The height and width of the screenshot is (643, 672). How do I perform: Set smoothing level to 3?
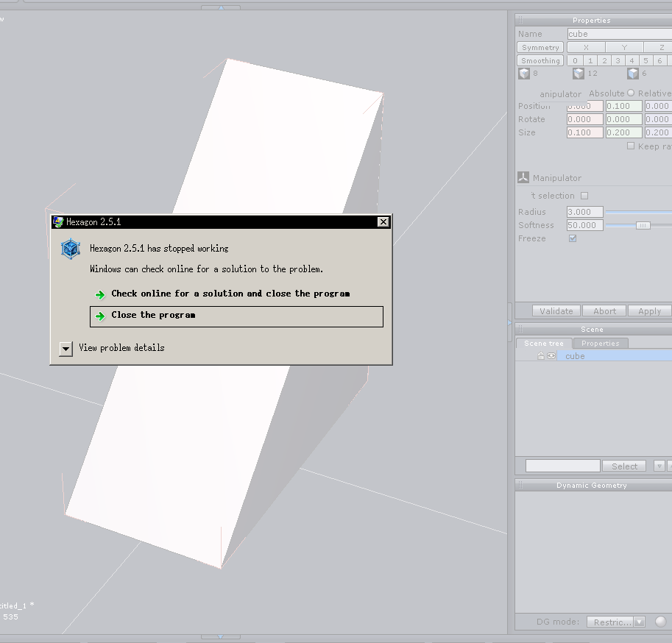pyautogui.click(x=618, y=60)
